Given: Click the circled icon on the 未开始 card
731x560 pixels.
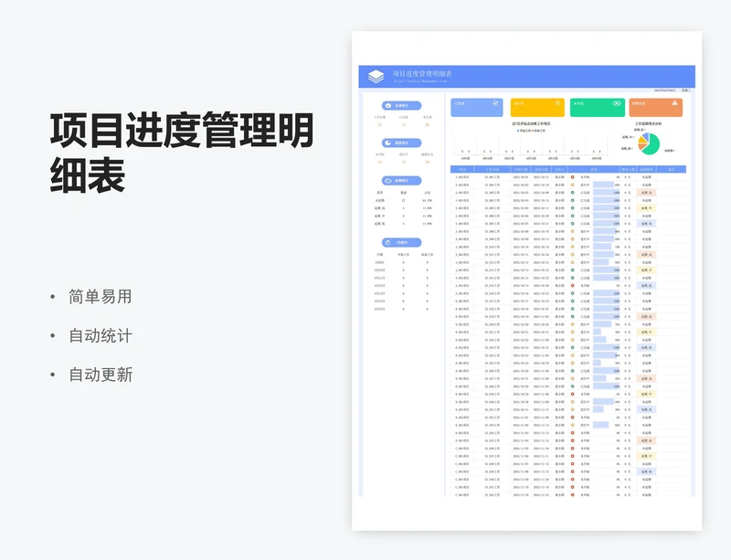Looking at the screenshot, I should tap(618, 104).
